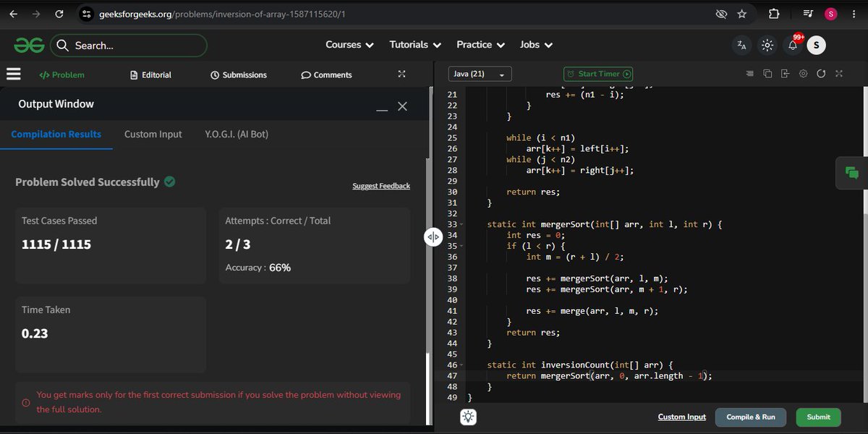Open the hamburger sidebar menu
Viewport: 868px width, 434px height.
tap(13, 75)
